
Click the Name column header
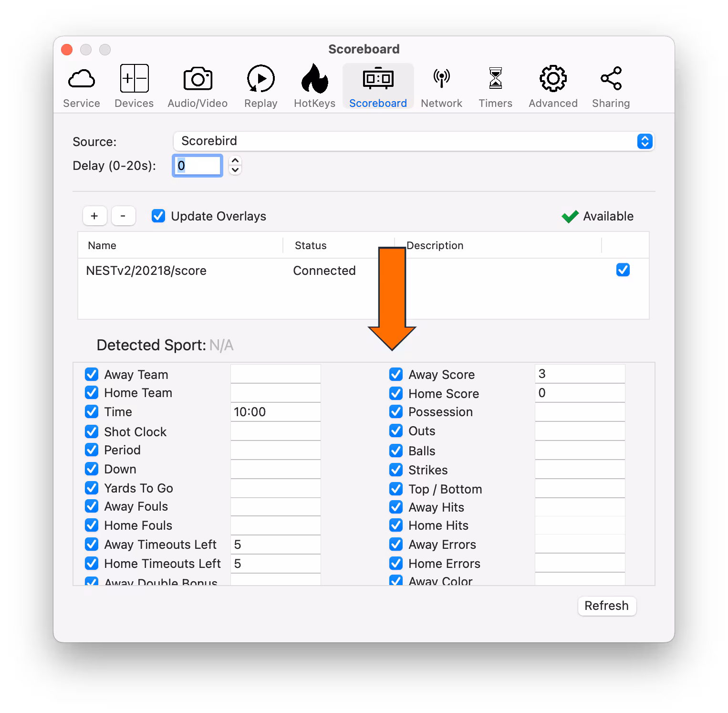(x=180, y=245)
